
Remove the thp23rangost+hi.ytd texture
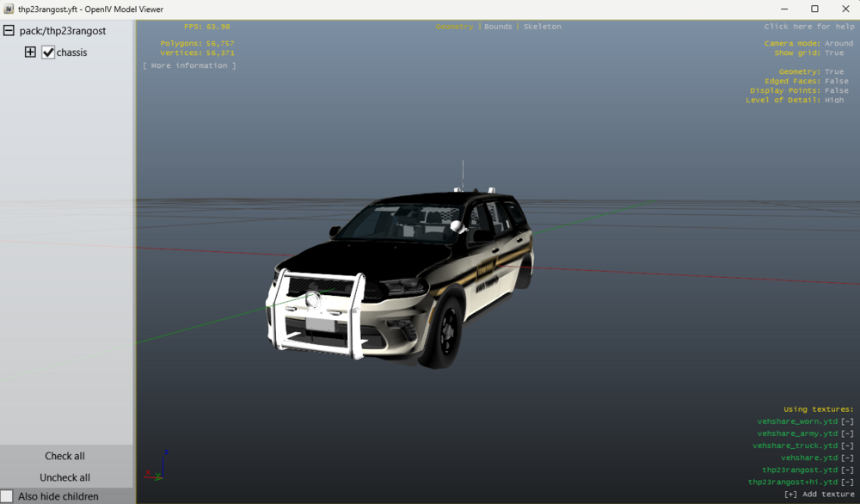coord(847,482)
